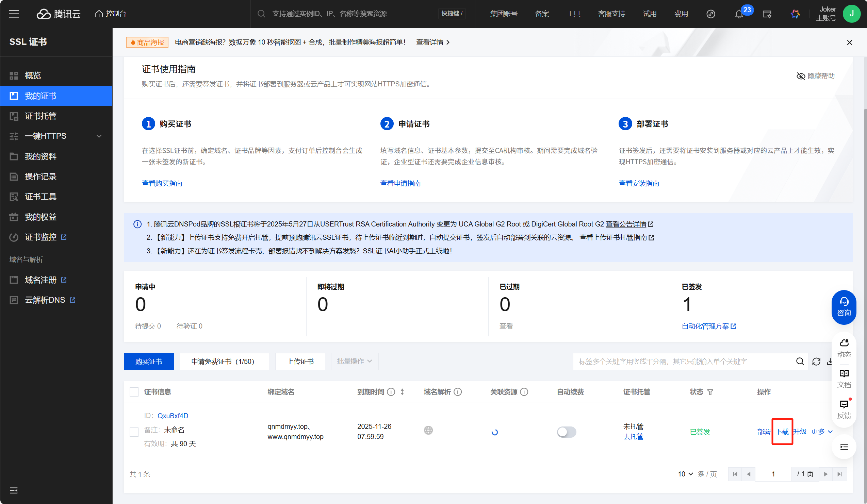Viewport: 867px width, 504px height.
Task: Check the checkbox for certificate QxuBxf4D
Action: click(134, 432)
